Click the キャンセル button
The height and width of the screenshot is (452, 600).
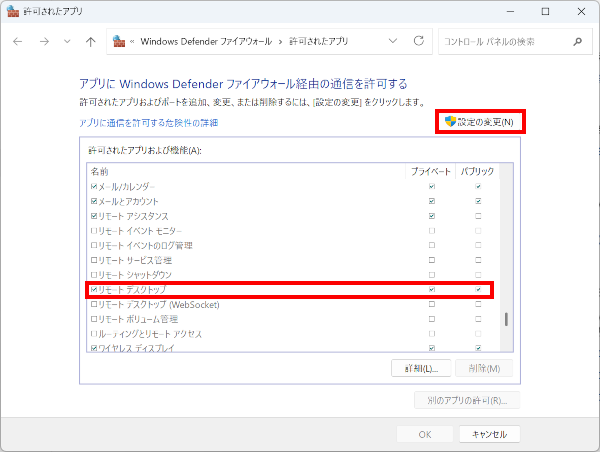coord(489,434)
